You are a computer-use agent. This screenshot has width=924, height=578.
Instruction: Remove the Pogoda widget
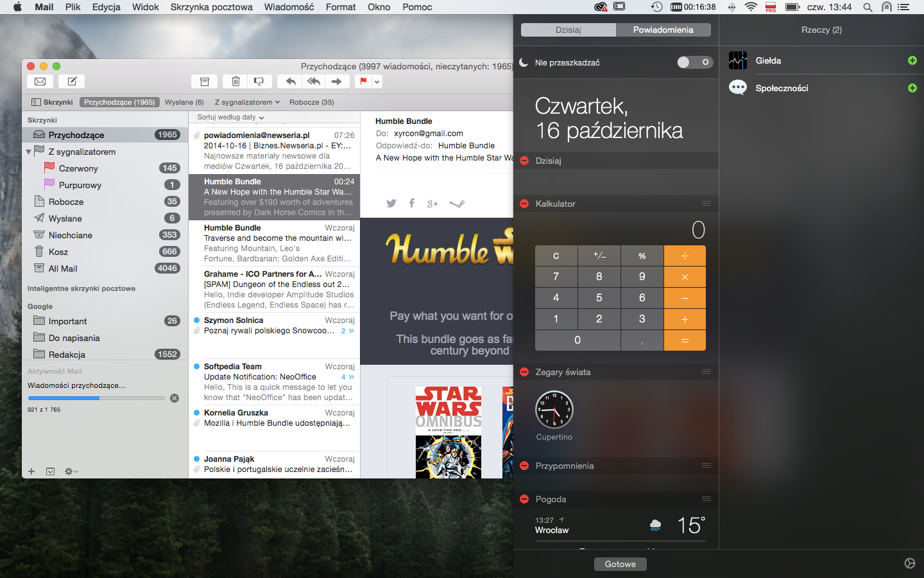524,499
